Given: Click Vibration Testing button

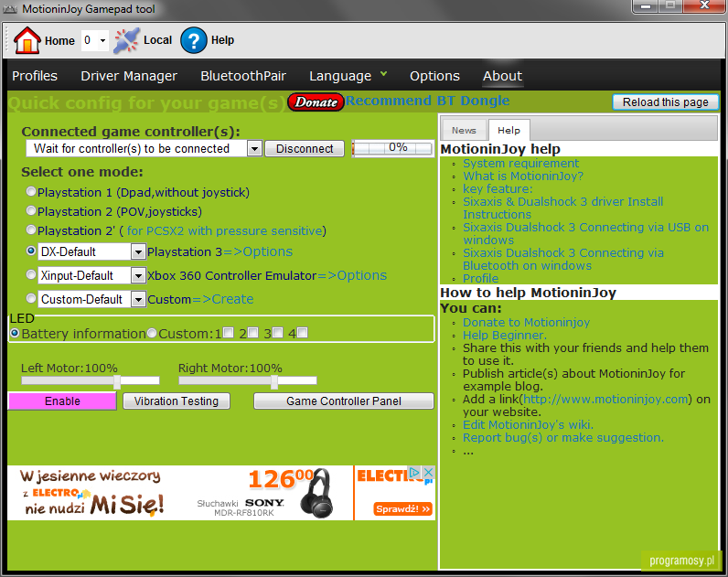Looking at the screenshot, I should click(177, 401).
